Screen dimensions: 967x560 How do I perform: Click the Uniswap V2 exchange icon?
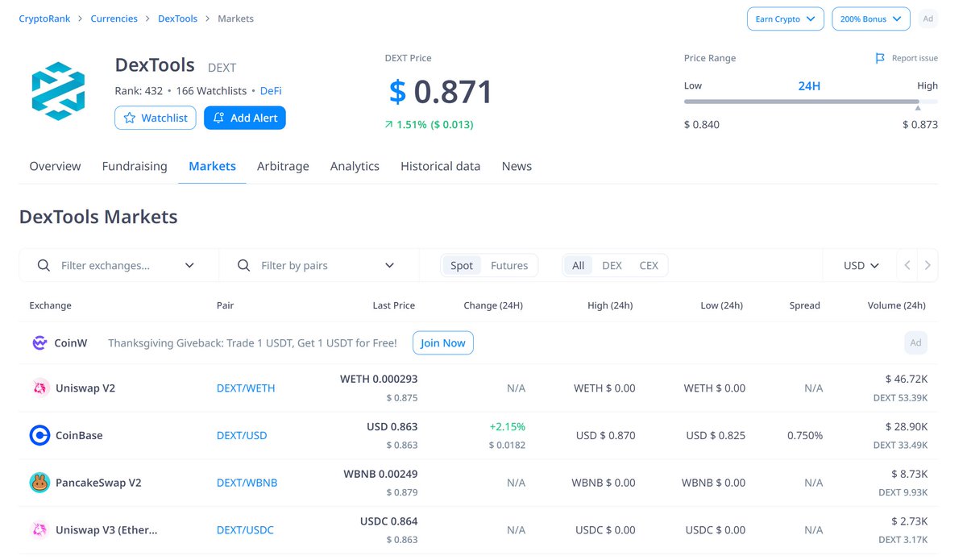(x=39, y=388)
